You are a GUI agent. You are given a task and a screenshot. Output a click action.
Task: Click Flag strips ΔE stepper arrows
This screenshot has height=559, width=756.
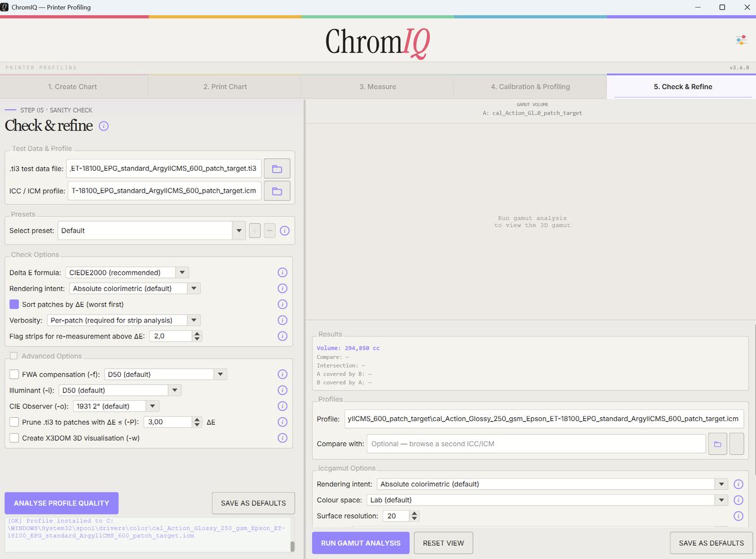(x=197, y=336)
